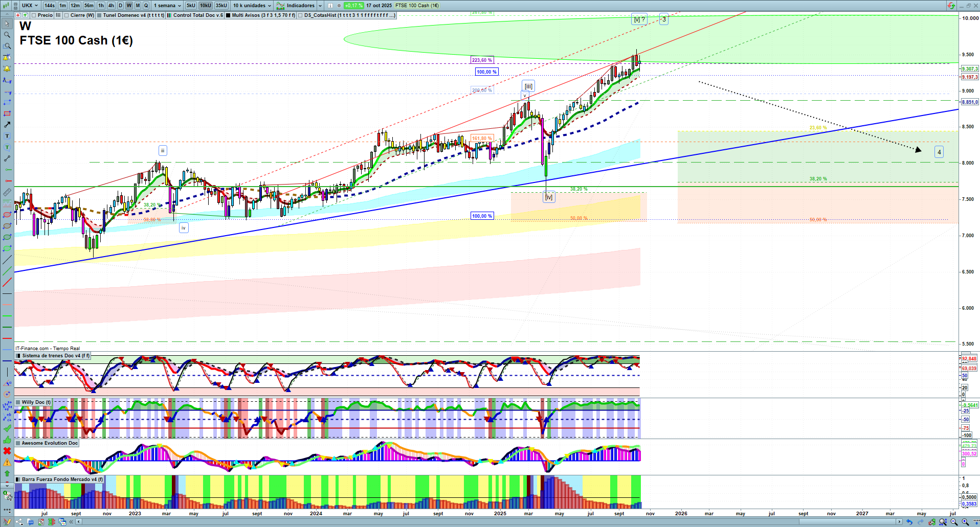Select the diagonal black trend line tool
The height and width of the screenshot is (527, 980).
coord(7,260)
